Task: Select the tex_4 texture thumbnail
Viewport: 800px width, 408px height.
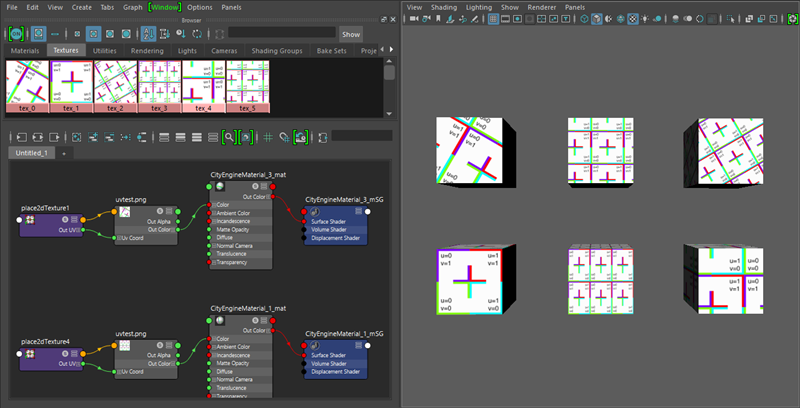Action: pyautogui.click(x=203, y=86)
